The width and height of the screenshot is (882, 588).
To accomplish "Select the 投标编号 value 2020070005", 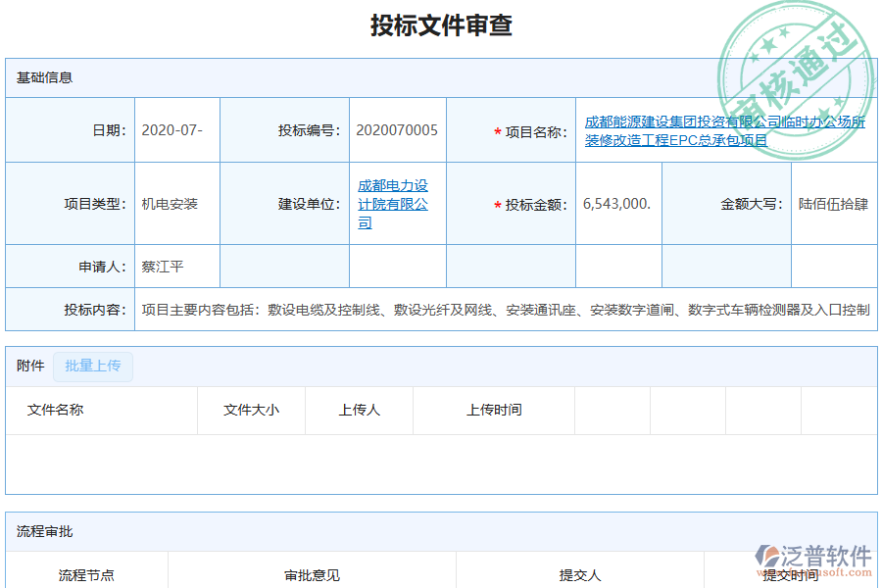I will coord(395,130).
